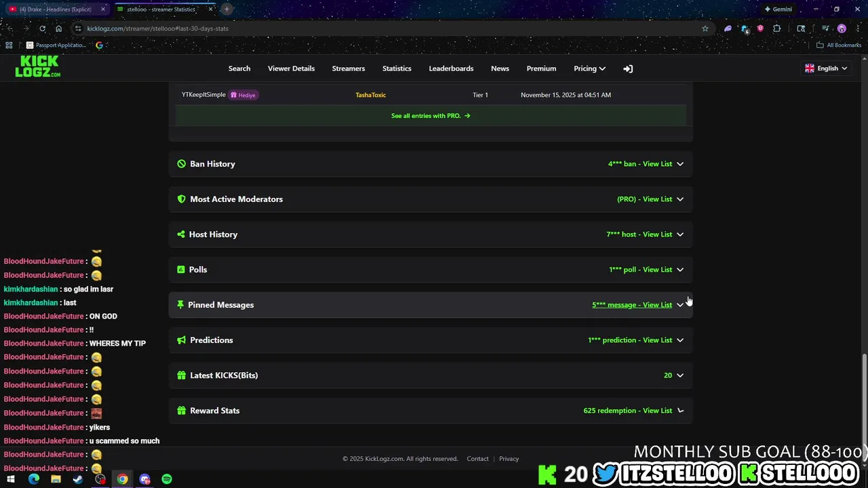Click the KickLogz logo

point(37,66)
